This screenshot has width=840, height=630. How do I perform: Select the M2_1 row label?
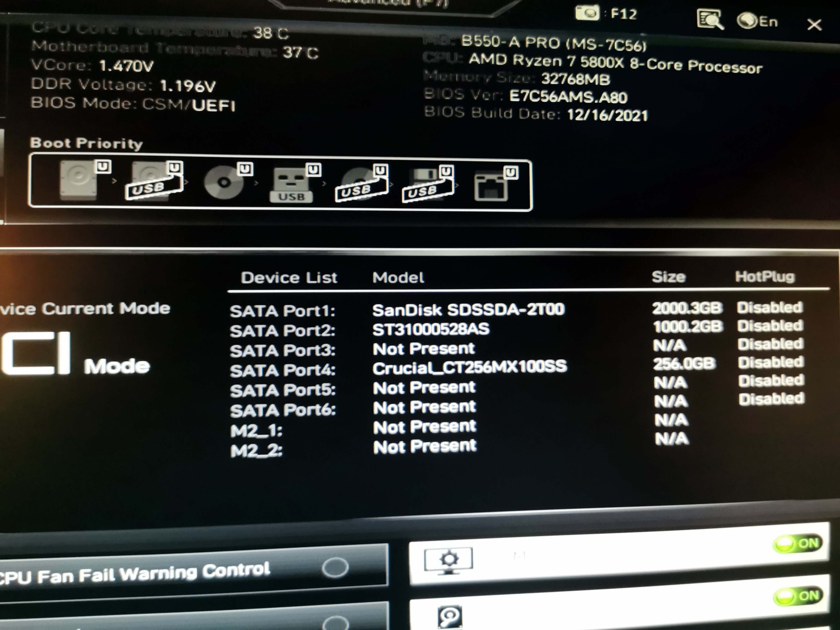257,430
